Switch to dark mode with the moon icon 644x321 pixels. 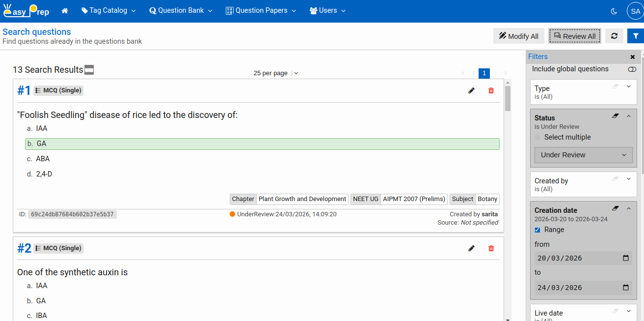(614, 10)
